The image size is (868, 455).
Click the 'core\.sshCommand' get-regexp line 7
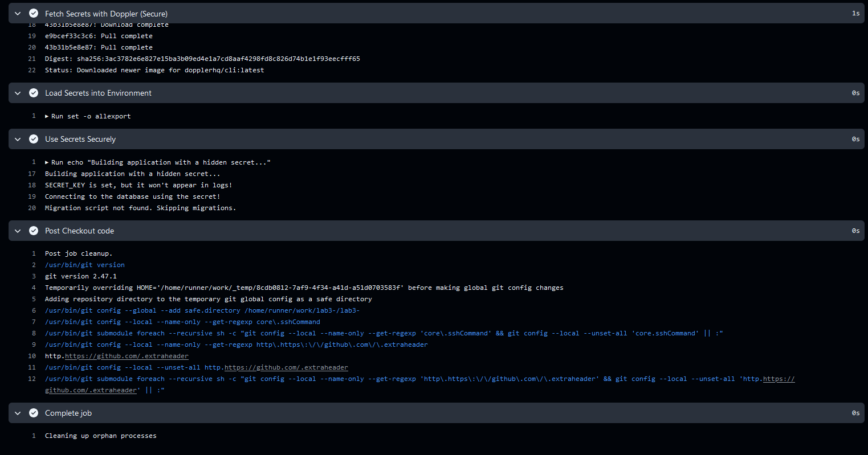pyautogui.click(x=182, y=322)
